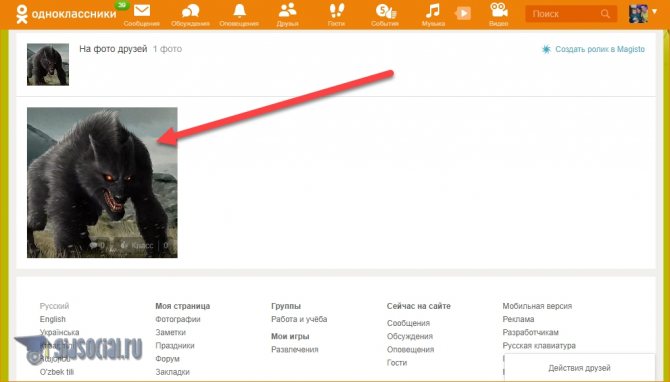
Task: Open the Русская клавиатура link
Action: (x=539, y=345)
